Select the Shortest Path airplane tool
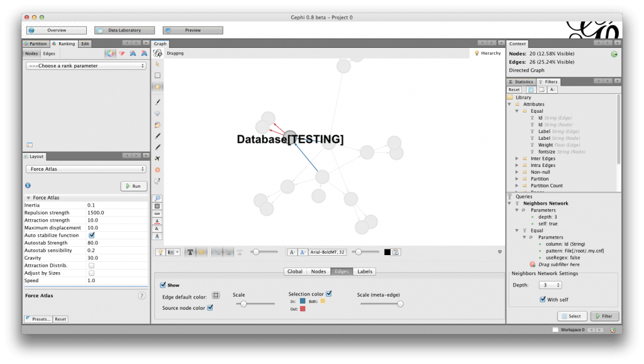This screenshot has height=364, width=644. pos(157,159)
